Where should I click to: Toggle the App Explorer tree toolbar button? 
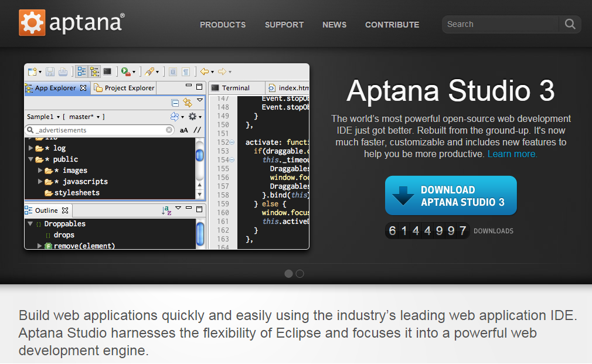[94, 72]
